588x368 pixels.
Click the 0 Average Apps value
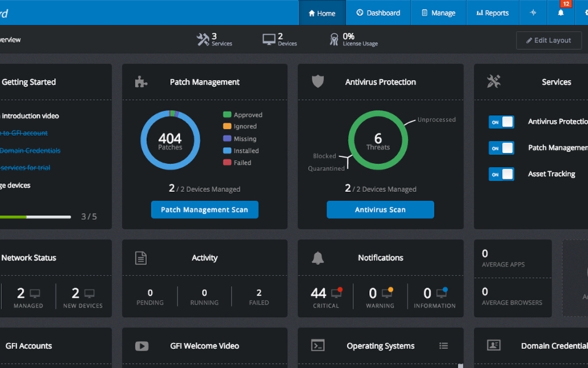point(485,254)
